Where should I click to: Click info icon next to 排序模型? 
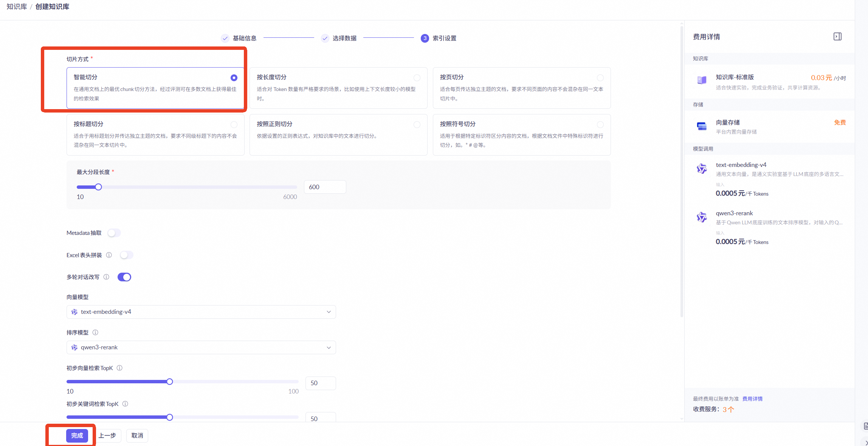[95, 332]
